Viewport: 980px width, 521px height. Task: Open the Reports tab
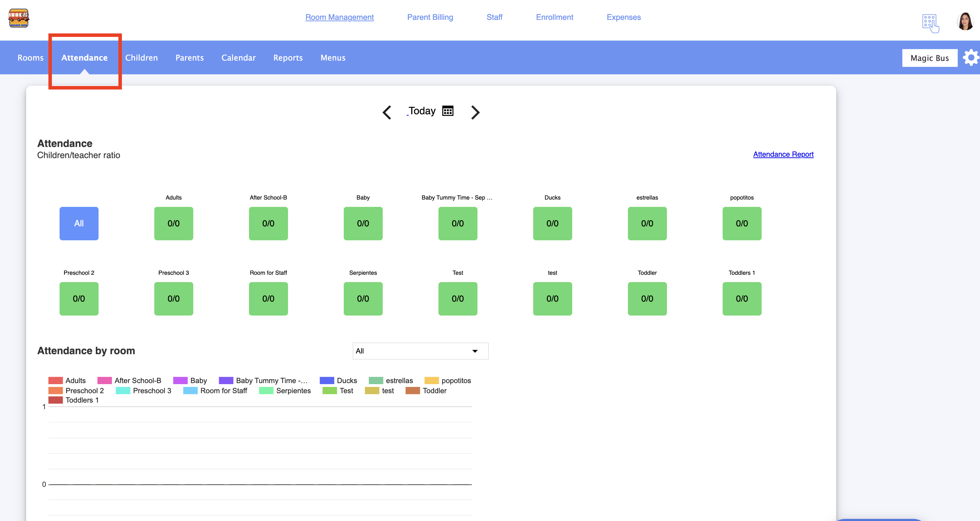pyautogui.click(x=288, y=58)
